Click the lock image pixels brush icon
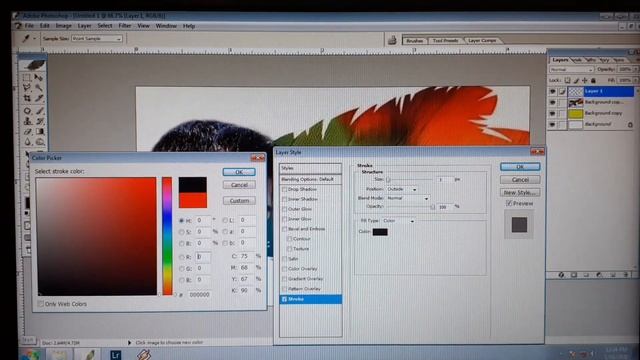Viewport: 640px width, 360px height. coord(576,80)
